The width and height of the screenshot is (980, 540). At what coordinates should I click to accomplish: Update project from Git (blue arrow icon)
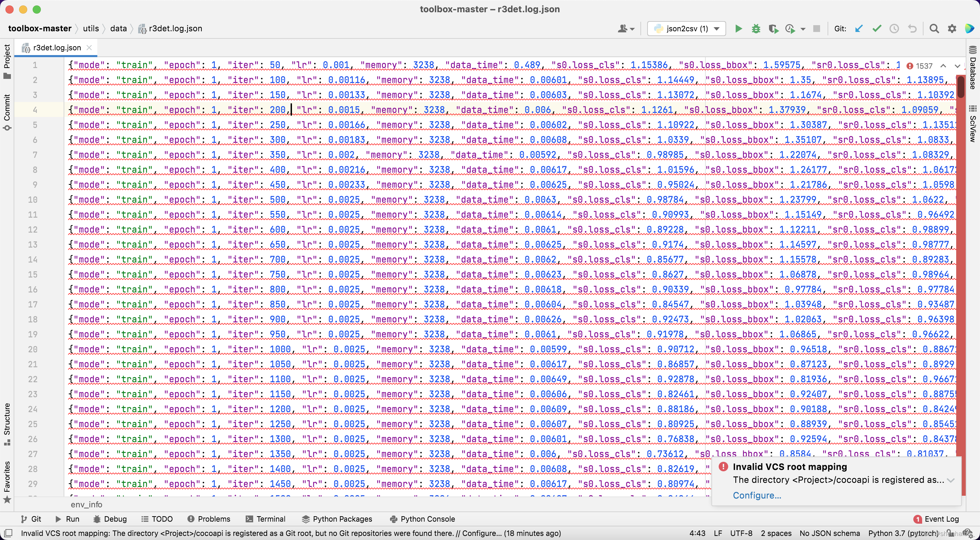pyautogui.click(x=859, y=28)
